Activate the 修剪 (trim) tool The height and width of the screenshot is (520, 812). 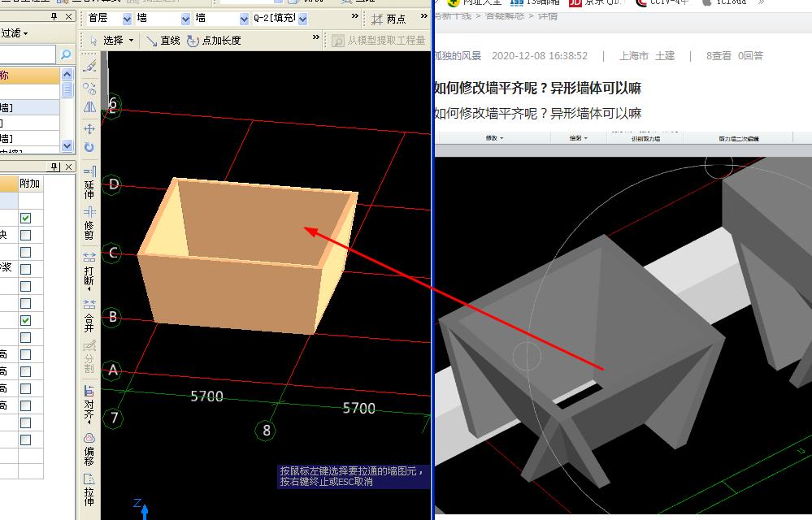tap(89, 223)
